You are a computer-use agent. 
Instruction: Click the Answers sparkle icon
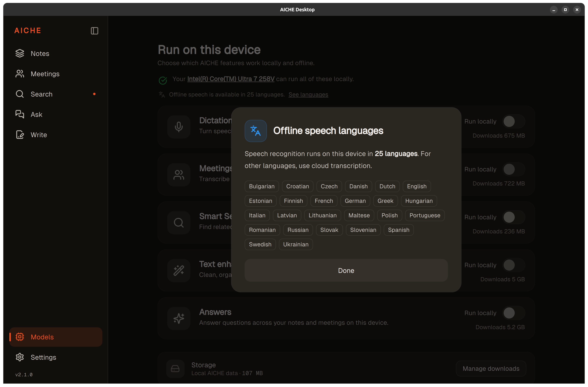[179, 318]
